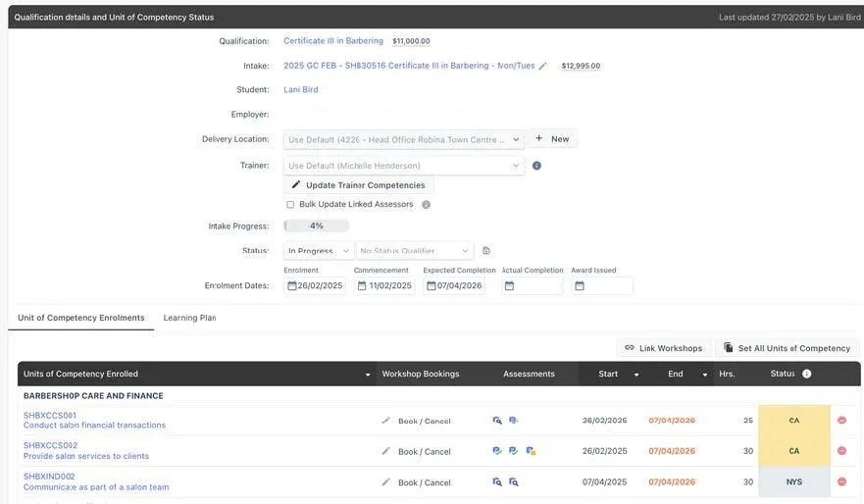Screen dimensions: 864x504
Task: Click the pencil icon in SHBXCCS002 workshop bookings
Action: (x=385, y=451)
